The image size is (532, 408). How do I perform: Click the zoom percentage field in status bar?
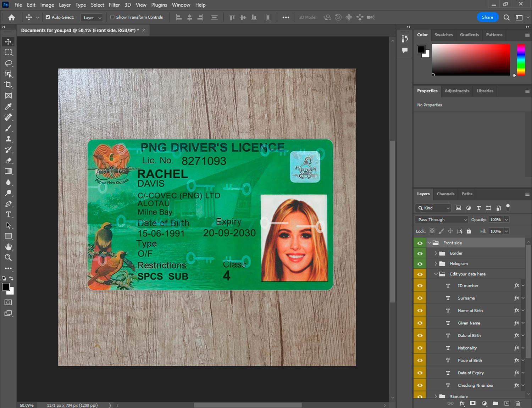coord(27,405)
